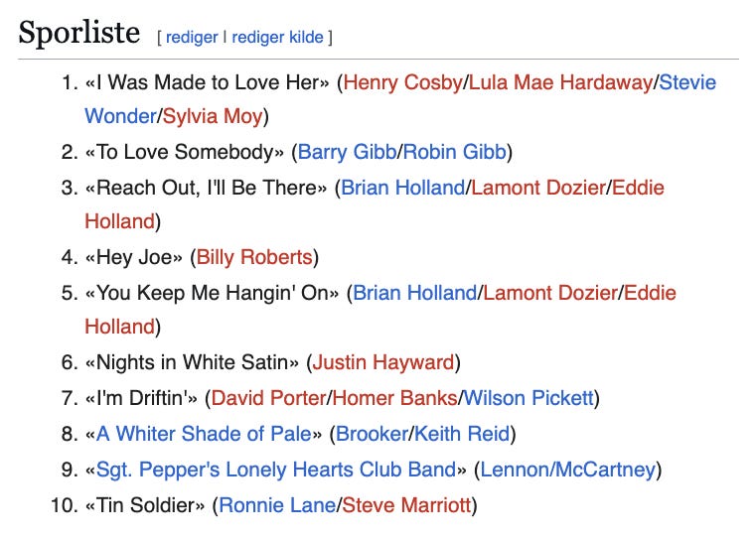The height and width of the screenshot is (539, 756).
Task: Open Lamont Dozier link in track 5
Action: click(x=550, y=293)
